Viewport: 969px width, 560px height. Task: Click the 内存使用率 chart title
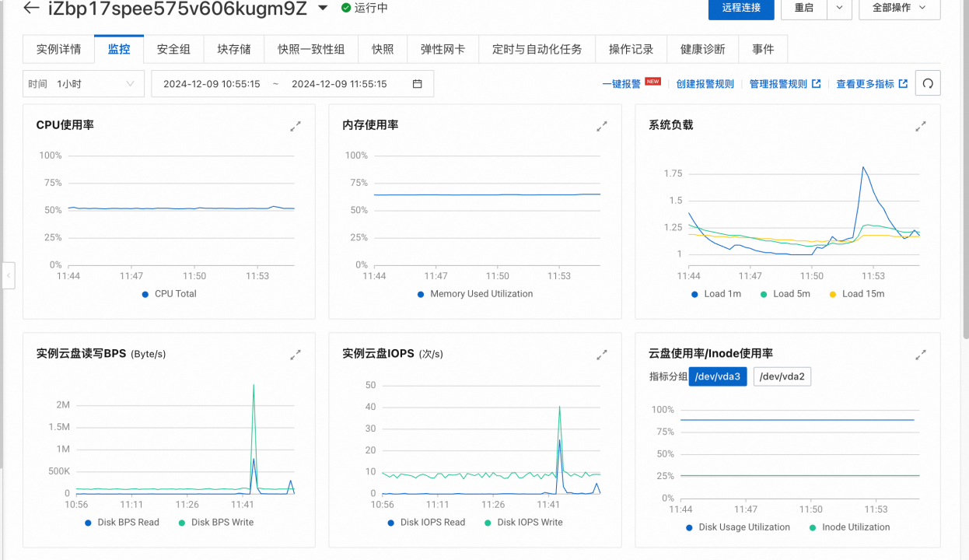coord(370,124)
